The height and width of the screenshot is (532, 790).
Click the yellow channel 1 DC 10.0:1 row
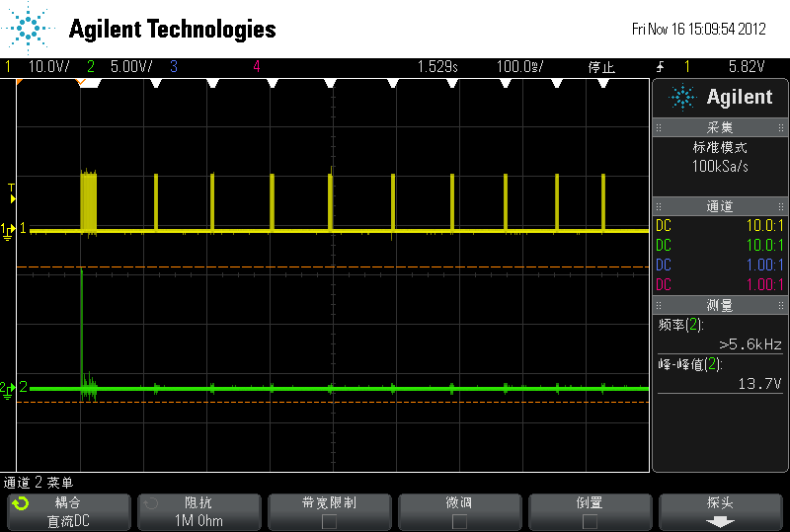pyautogui.click(x=720, y=226)
